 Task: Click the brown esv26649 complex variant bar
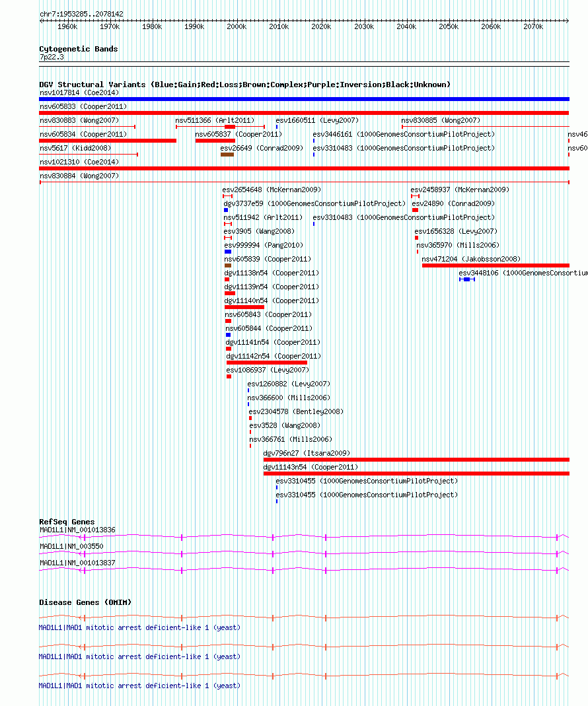227,155
